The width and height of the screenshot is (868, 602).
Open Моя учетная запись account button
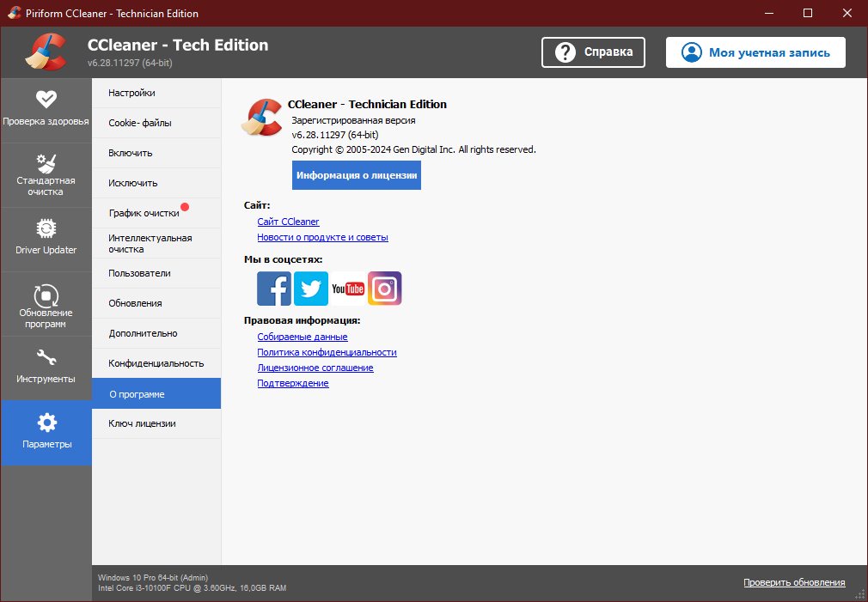point(755,52)
